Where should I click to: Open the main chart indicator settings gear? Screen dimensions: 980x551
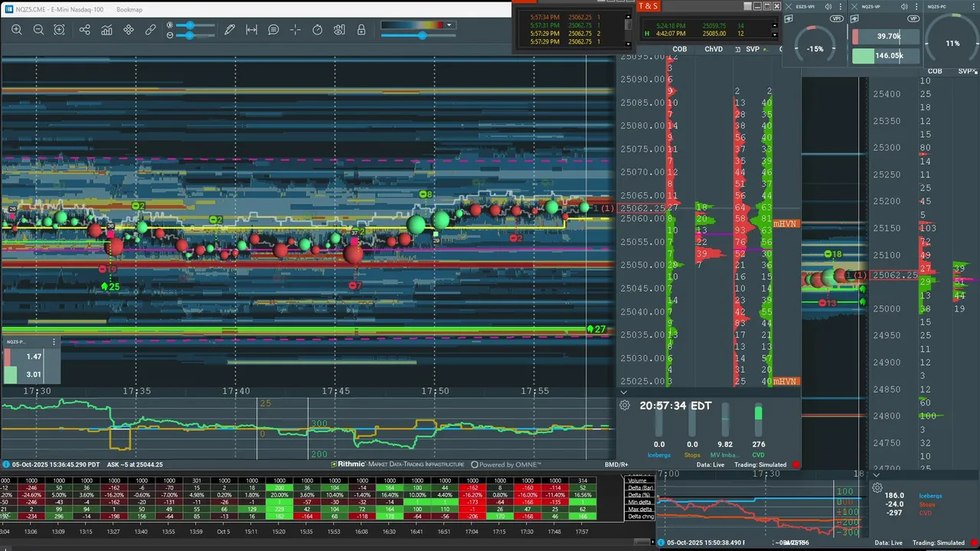point(625,406)
